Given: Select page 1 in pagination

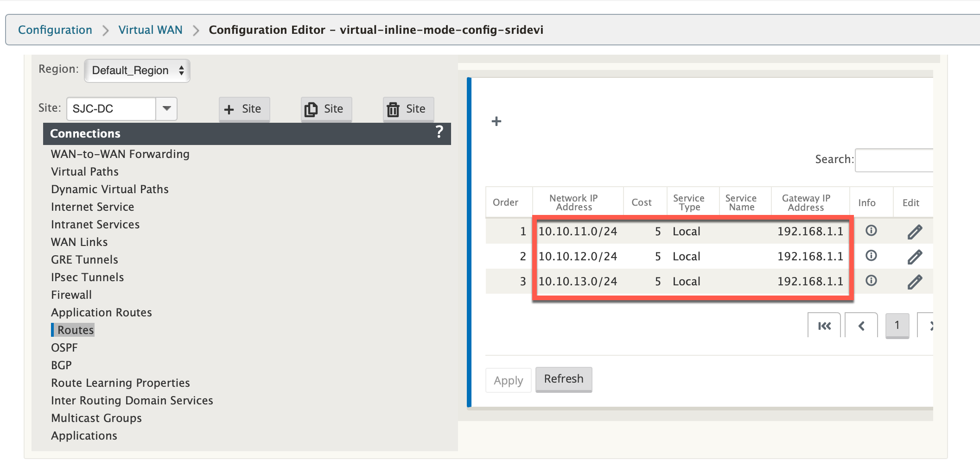Looking at the screenshot, I should (897, 326).
